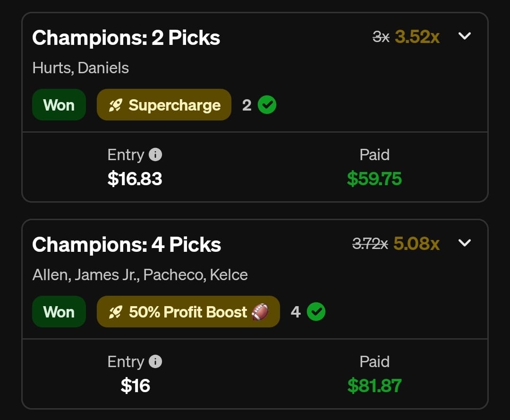Click the Won label on the 4 Picks card

tap(59, 312)
